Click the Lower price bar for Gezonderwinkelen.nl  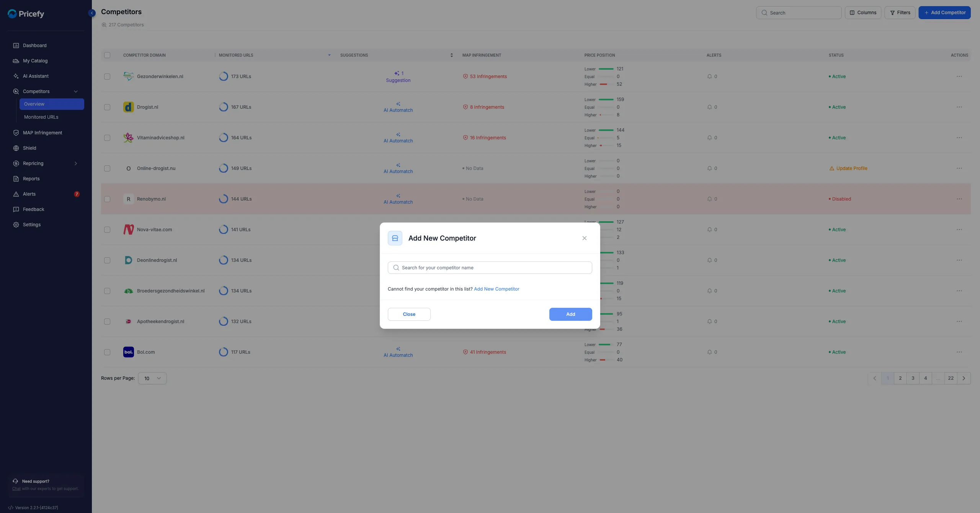click(x=606, y=69)
